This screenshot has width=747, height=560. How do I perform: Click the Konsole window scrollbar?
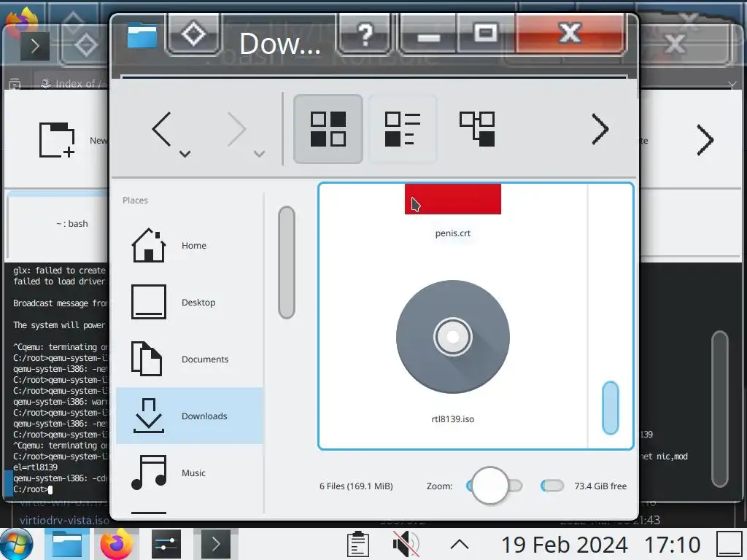click(x=720, y=409)
